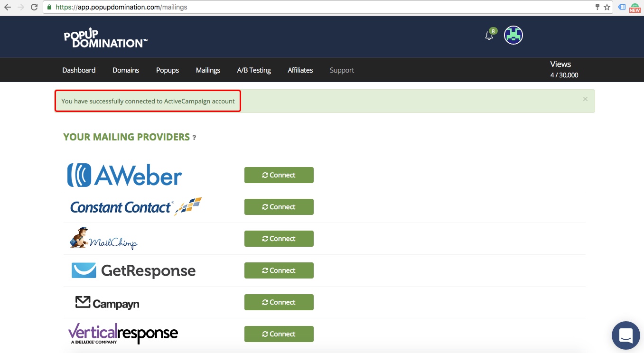Screen dimensions: 644x353
Task: Open the user avatar profile menu
Action: pos(513,35)
